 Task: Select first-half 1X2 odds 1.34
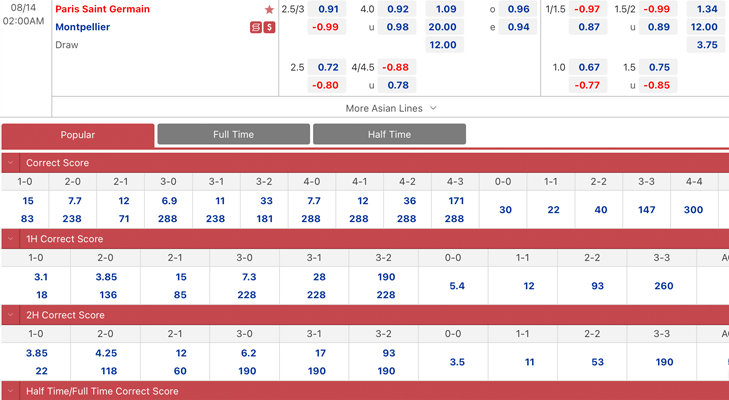pos(706,9)
